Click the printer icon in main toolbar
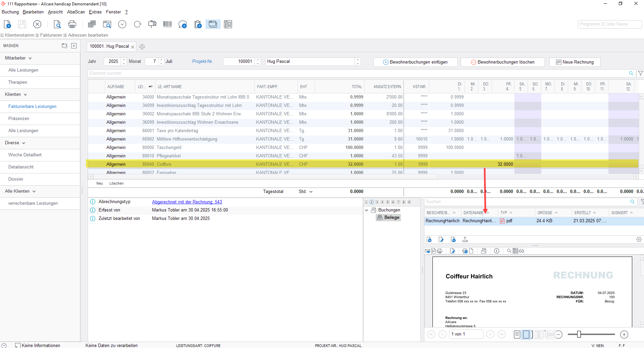This screenshot has width=644, height=348. (72, 24)
